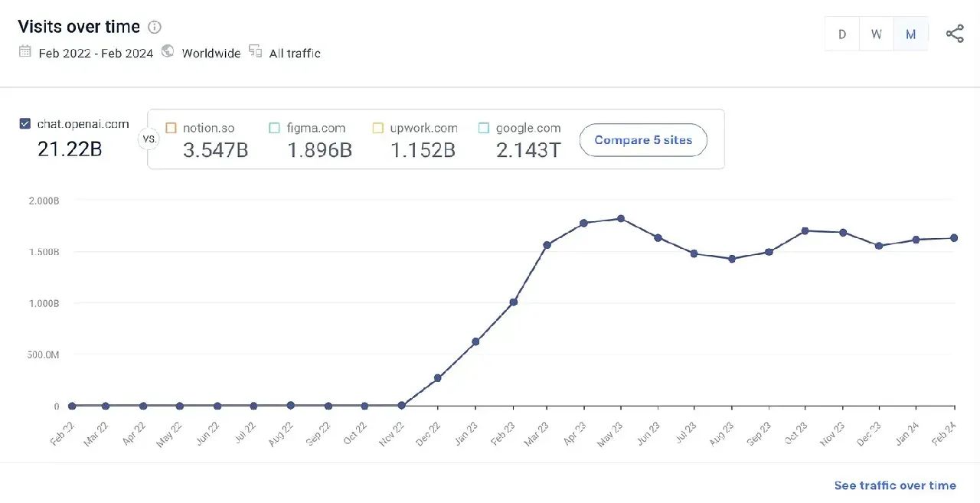Open the Feb 2022 - Feb 2024 date range
The image size is (980, 503).
click(x=96, y=53)
